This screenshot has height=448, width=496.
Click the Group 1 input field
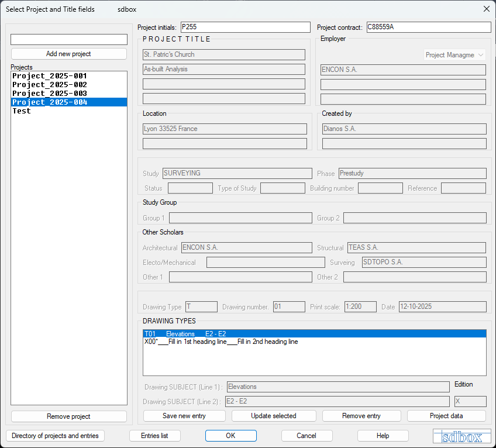[241, 218]
